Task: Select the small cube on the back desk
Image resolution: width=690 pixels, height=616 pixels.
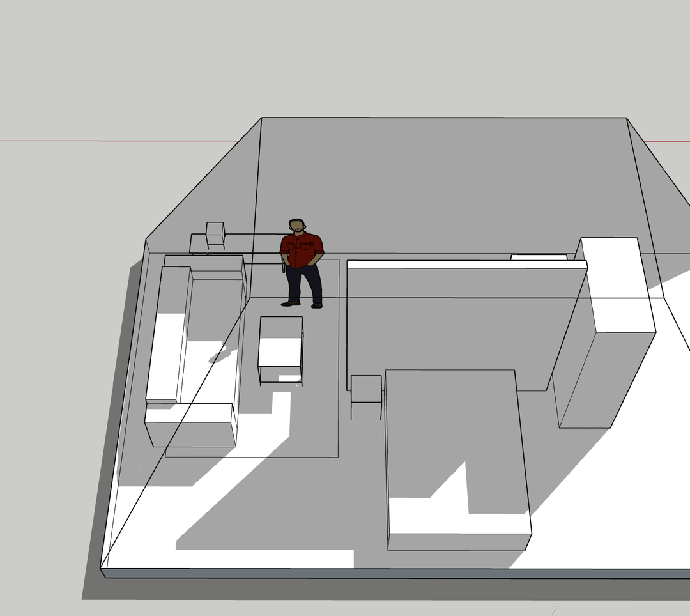Action: coord(215,234)
